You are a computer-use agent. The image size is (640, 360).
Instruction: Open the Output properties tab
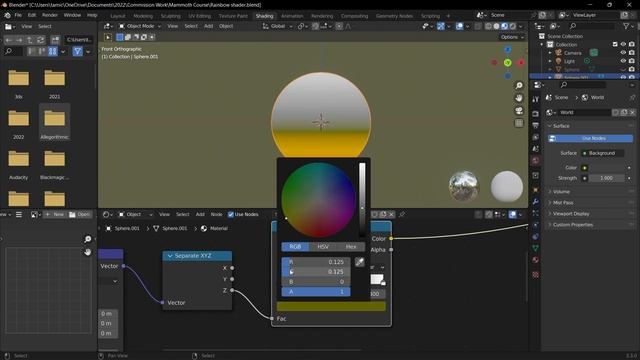click(x=536, y=125)
